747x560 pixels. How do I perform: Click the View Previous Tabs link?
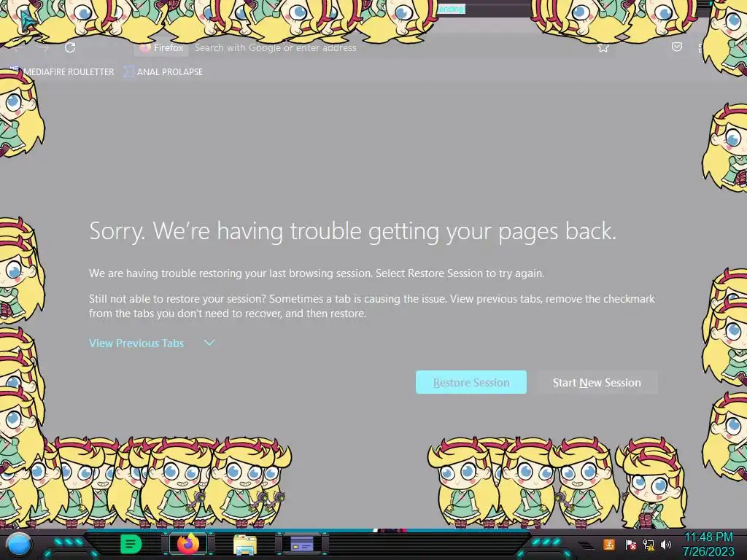[x=136, y=343]
